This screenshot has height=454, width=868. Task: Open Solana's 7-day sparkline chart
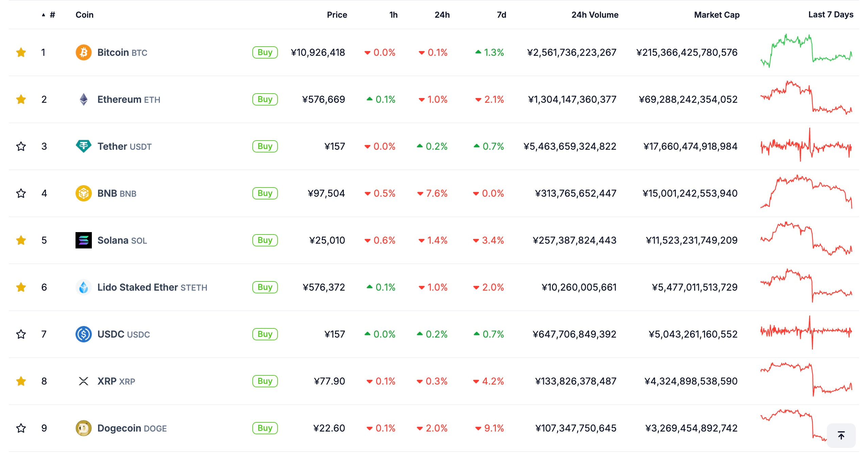coord(806,239)
